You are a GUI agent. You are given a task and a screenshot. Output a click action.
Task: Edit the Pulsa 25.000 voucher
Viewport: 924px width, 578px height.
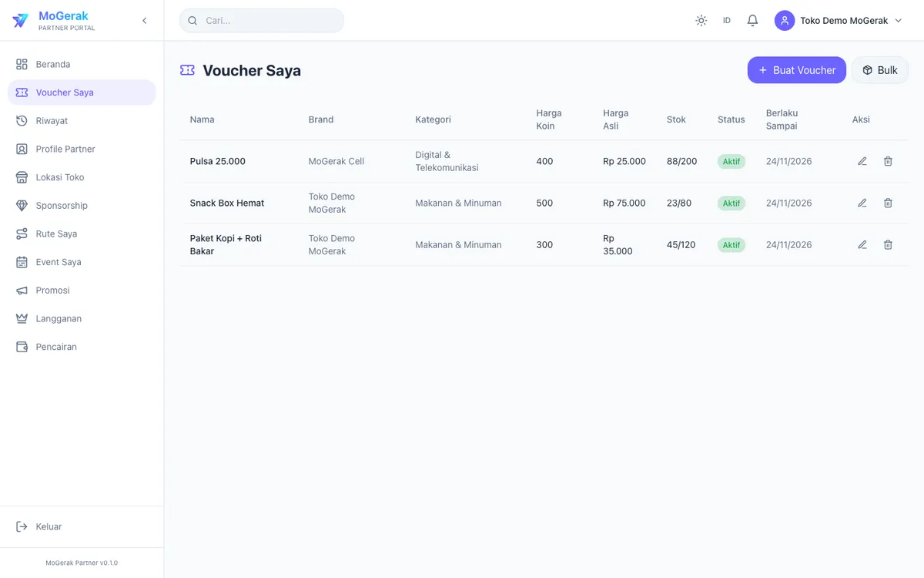click(x=862, y=161)
